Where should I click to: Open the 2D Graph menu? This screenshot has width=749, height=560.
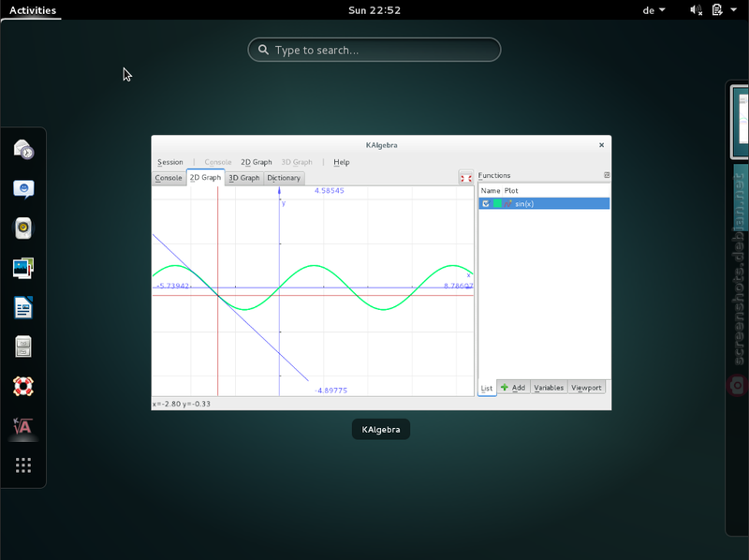click(x=256, y=162)
